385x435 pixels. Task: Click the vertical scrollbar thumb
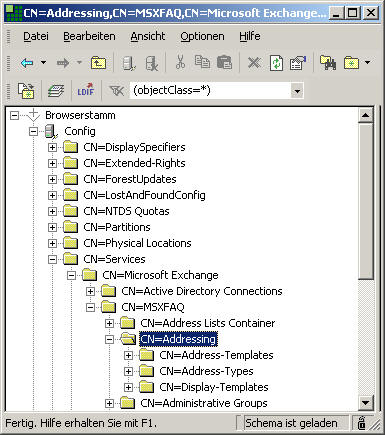[366, 201]
